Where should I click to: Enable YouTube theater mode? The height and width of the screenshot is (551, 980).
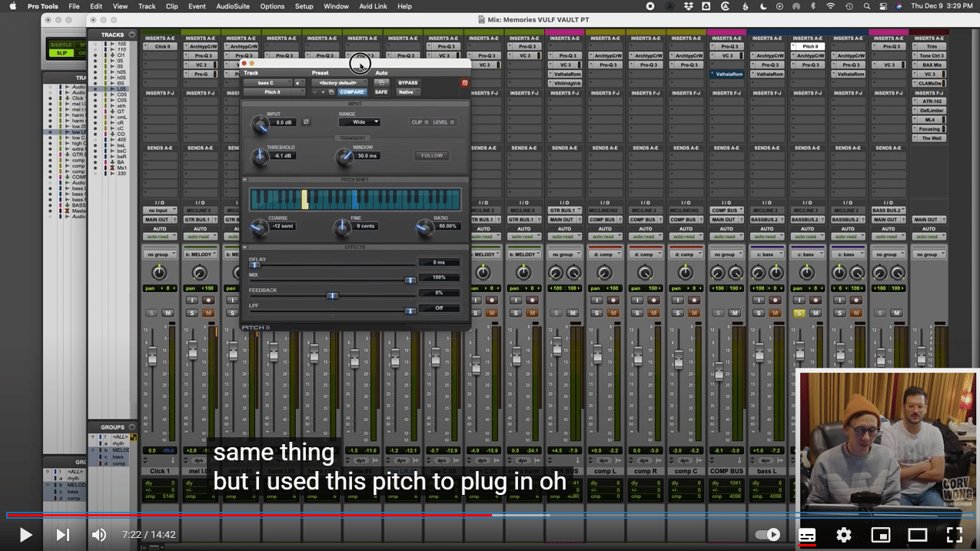point(918,535)
